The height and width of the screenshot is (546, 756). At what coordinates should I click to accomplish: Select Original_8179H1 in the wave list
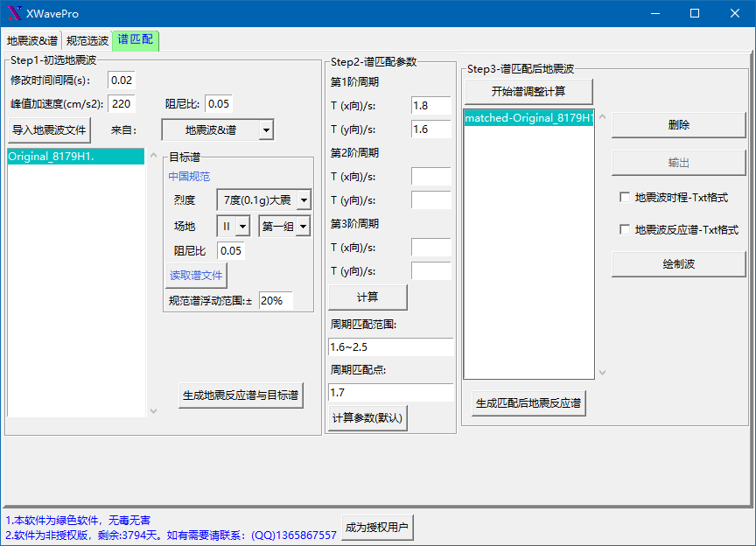[x=75, y=157]
